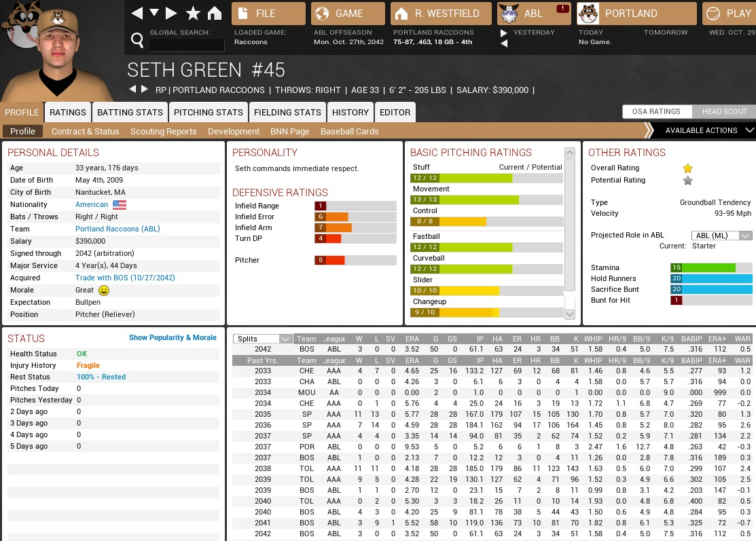Click the Global Search input field
This screenshot has width=756, height=541.
[187, 45]
